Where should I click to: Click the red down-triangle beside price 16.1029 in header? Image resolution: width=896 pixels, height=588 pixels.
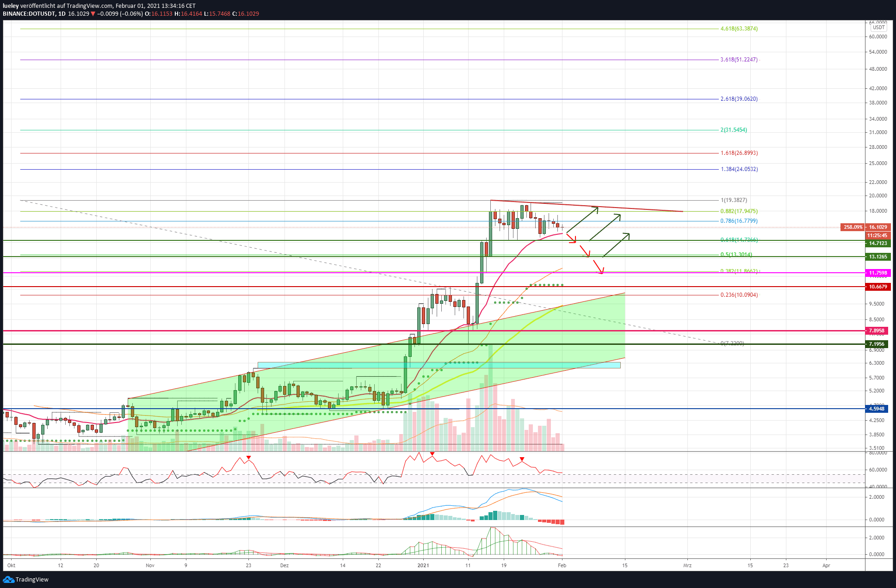click(x=93, y=14)
